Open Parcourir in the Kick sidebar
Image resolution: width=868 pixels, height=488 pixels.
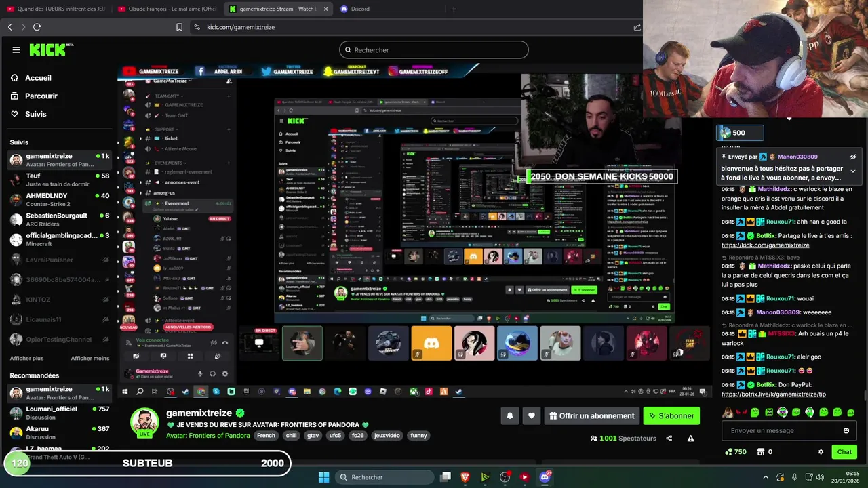(x=34, y=96)
